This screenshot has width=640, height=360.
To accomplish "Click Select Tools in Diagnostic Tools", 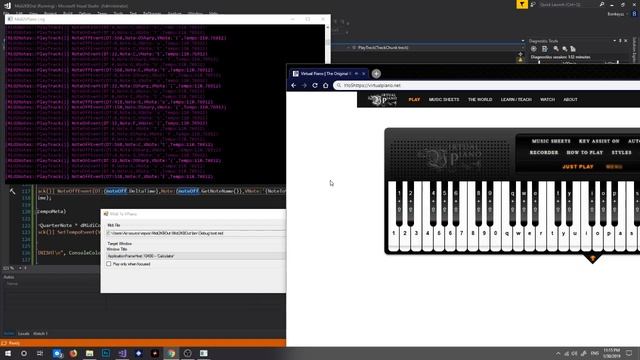I will tap(544, 49).
